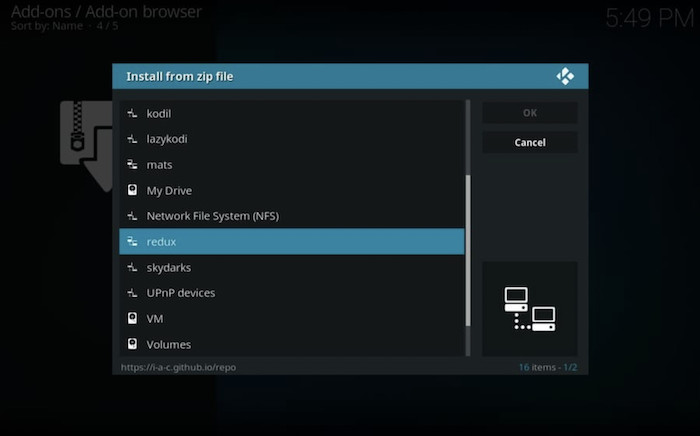The height and width of the screenshot is (436, 700).
Task: Click the network source icon beside redux
Action: (x=132, y=241)
